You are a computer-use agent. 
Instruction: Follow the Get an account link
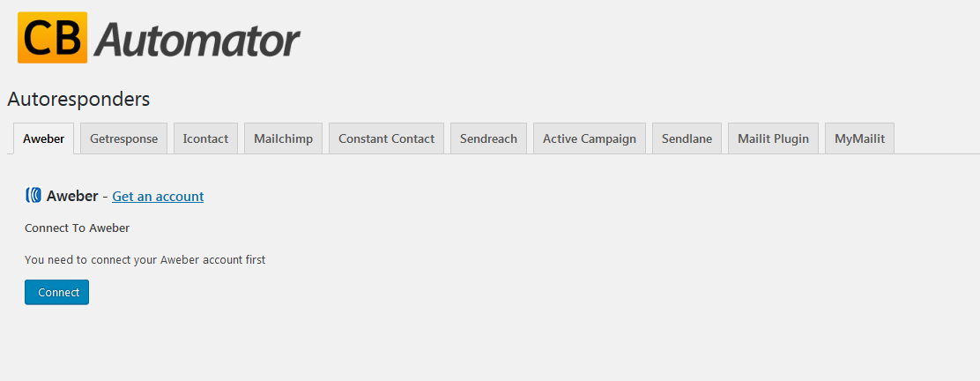158,197
